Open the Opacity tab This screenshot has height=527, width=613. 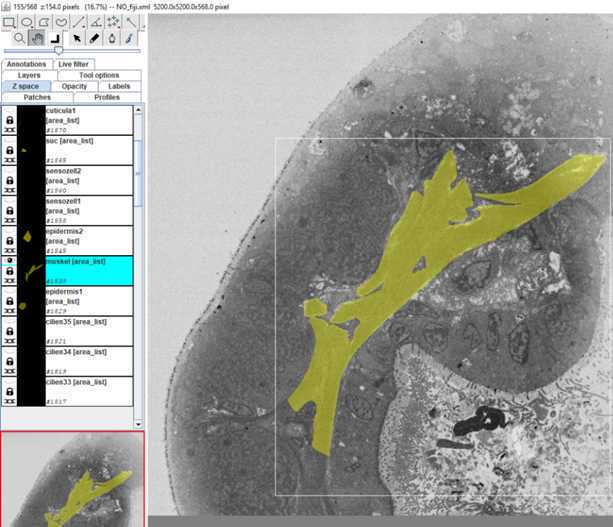74,86
